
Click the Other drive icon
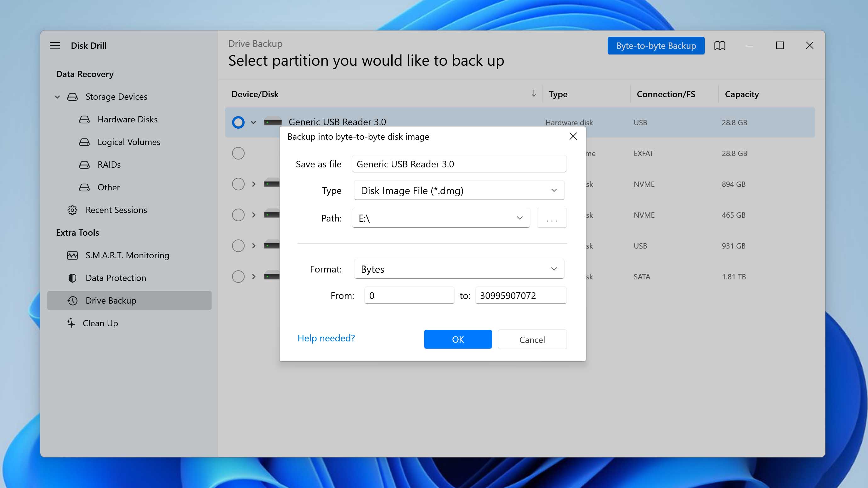tap(84, 187)
